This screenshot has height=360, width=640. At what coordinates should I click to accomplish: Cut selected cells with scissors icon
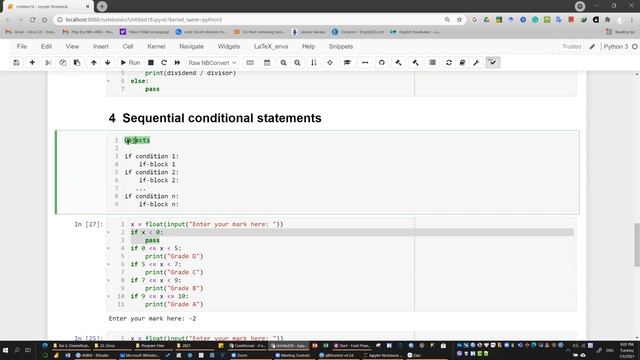tap(48, 62)
